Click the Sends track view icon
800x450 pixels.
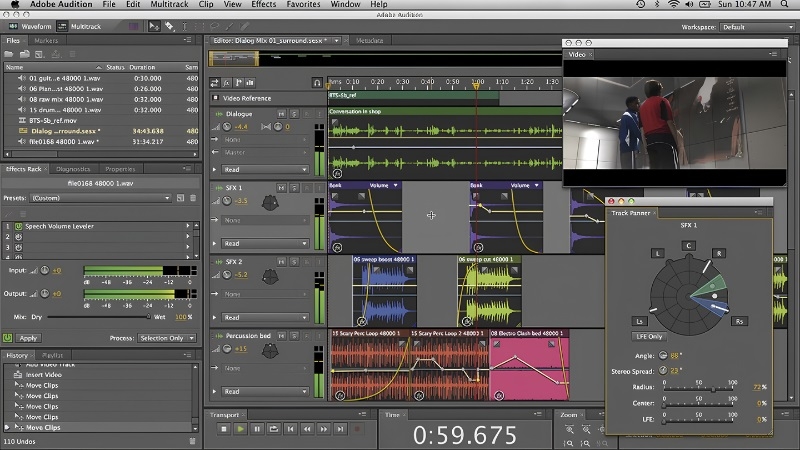point(238,83)
